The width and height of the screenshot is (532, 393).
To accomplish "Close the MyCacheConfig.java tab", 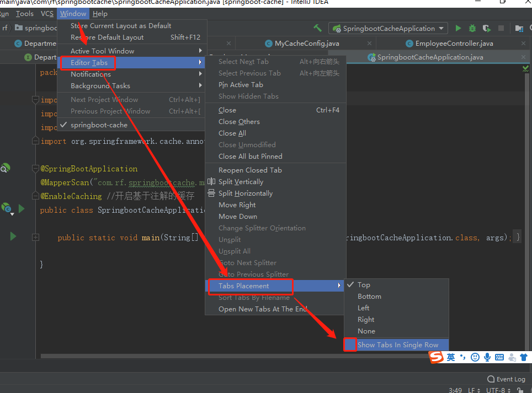I will pyautogui.click(x=370, y=44).
